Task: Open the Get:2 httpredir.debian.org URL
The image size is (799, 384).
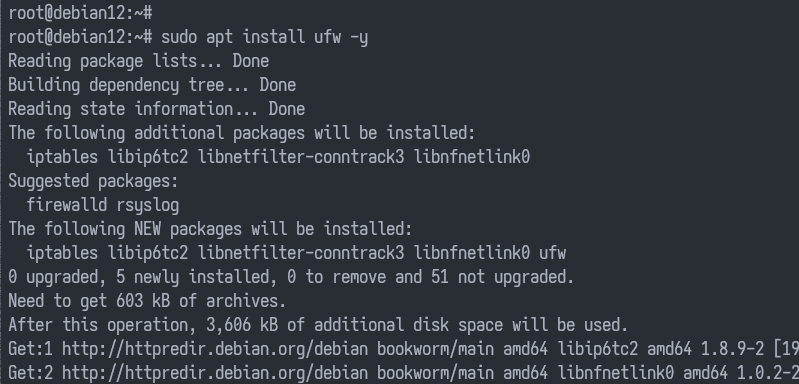Action: click(215, 373)
